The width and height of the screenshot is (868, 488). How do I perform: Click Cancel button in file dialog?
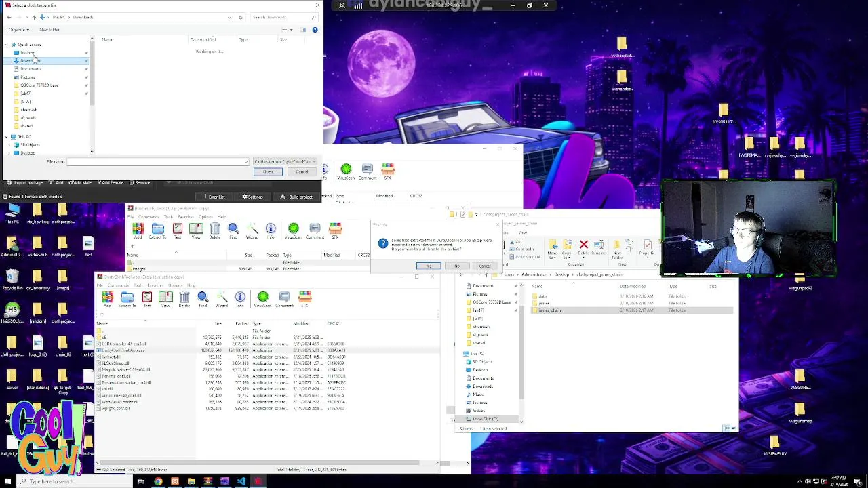[302, 171]
